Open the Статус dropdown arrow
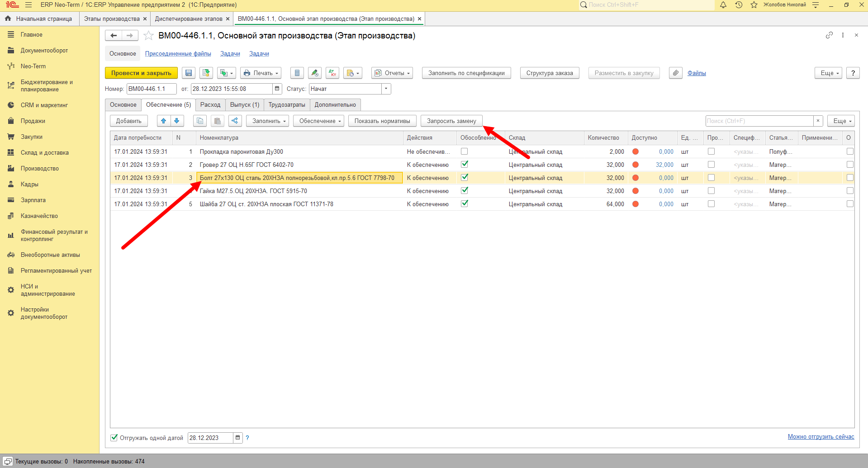868x468 pixels. pos(386,89)
